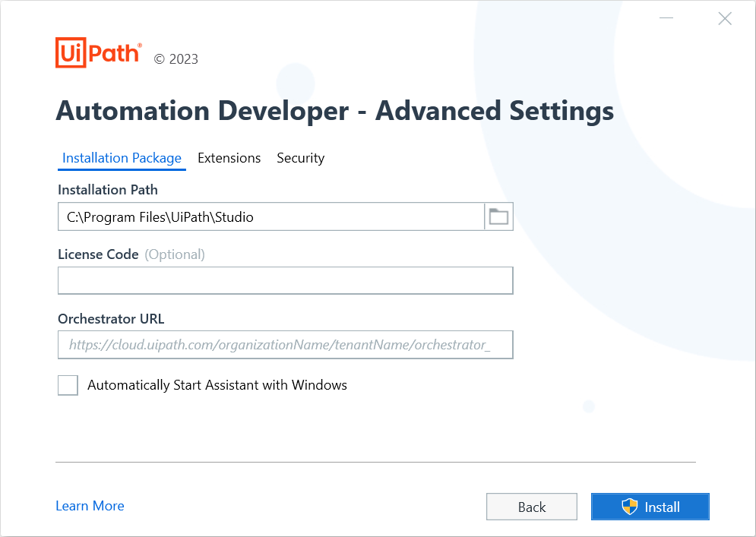Click the folder browse icon beside Installation Path
The image size is (756, 537).
pos(498,216)
